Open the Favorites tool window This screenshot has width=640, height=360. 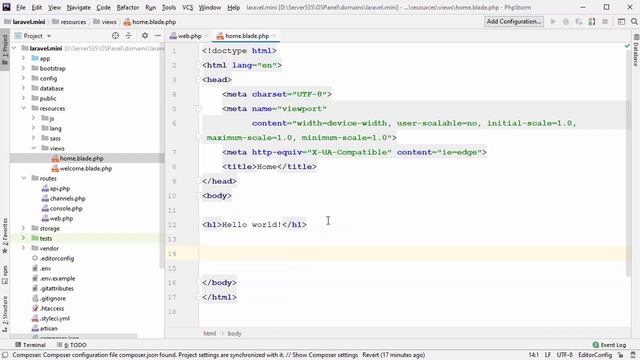point(4,236)
